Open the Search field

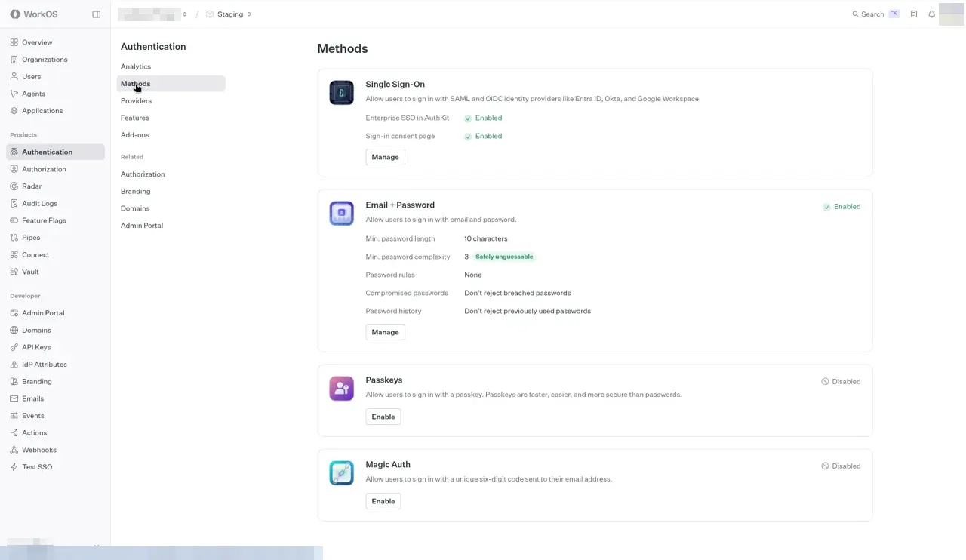pos(875,14)
